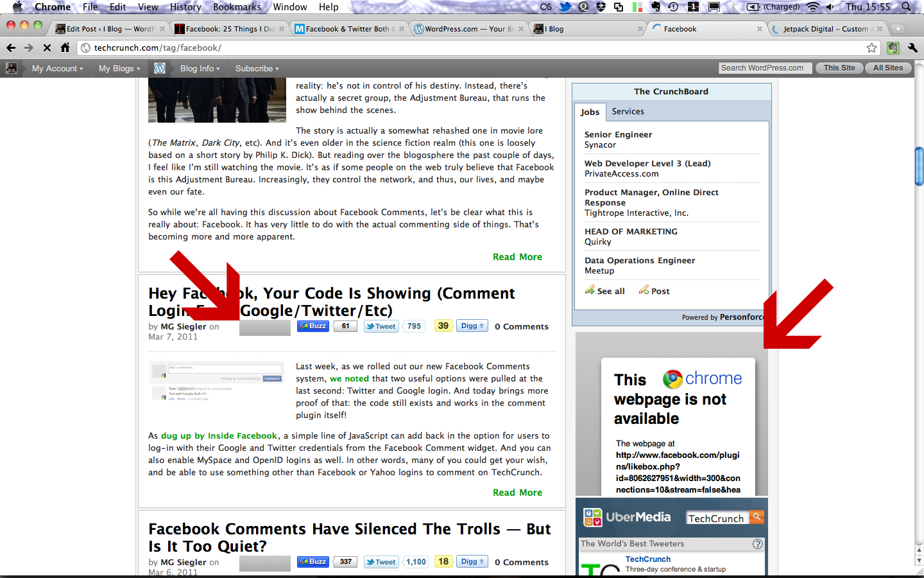Image resolution: width=924 pixels, height=578 pixels.
Task: Open the Bookmarks menu in the menu bar
Action: point(237,7)
